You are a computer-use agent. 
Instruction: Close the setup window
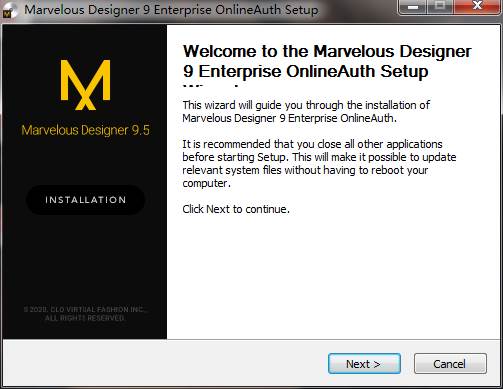point(477,6)
